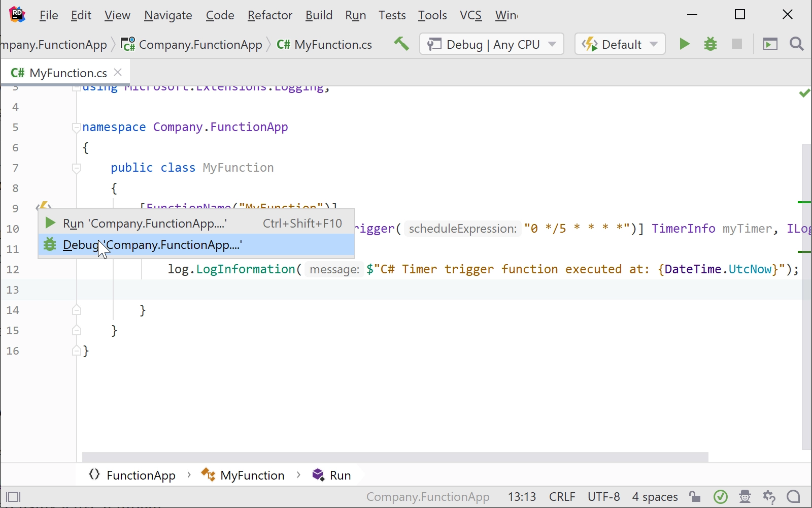Collapse the using directives fold marker

pyautogui.click(x=77, y=89)
